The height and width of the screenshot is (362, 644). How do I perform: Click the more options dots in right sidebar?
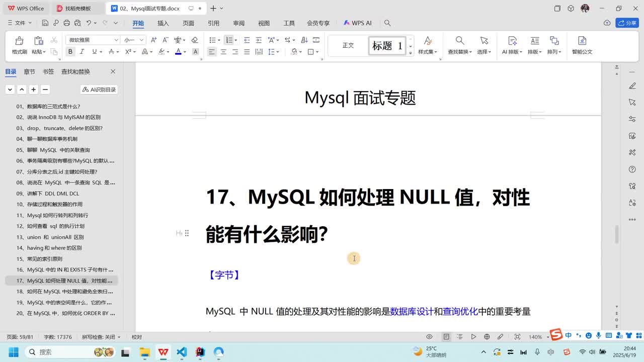click(x=632, y=220)
